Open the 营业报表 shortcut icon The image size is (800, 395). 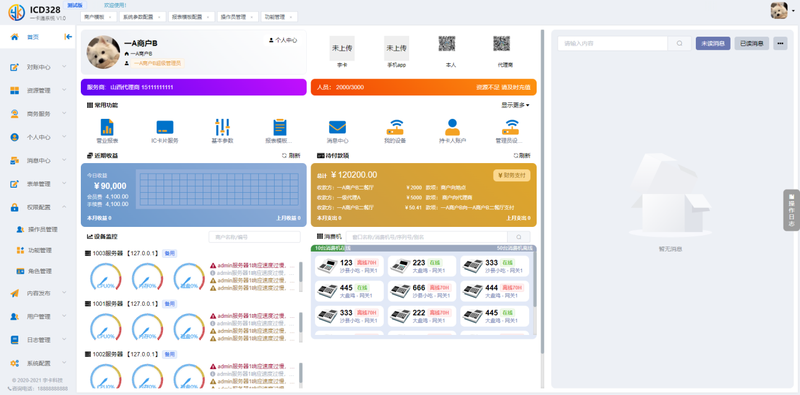(x=107, y=127)
